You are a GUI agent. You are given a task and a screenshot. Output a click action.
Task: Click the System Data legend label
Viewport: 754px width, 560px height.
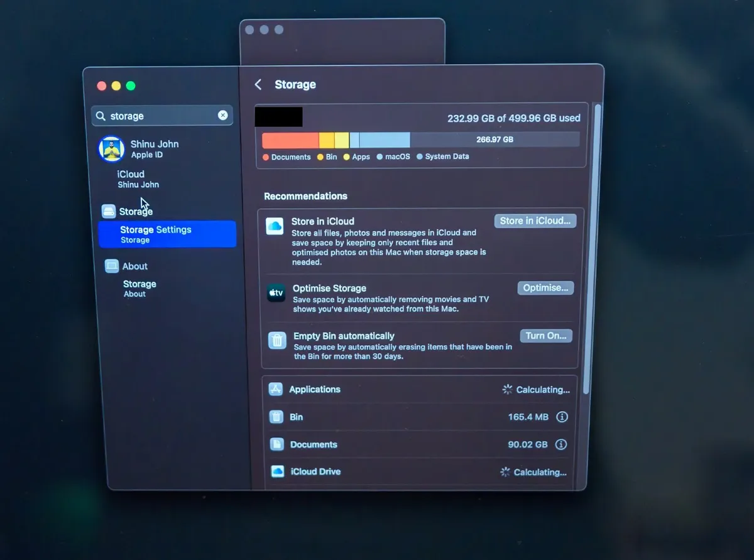pyautogui.click(x=447, y=156)
